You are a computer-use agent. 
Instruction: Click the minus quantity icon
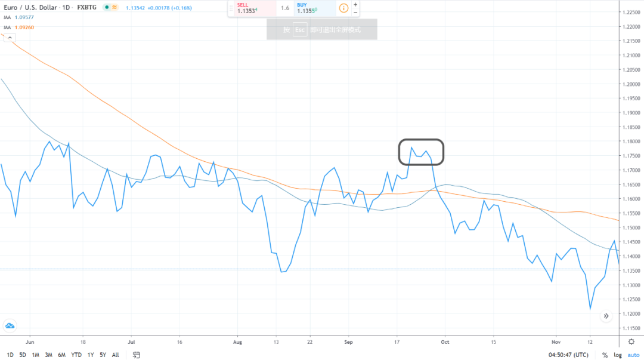point(356,12)
